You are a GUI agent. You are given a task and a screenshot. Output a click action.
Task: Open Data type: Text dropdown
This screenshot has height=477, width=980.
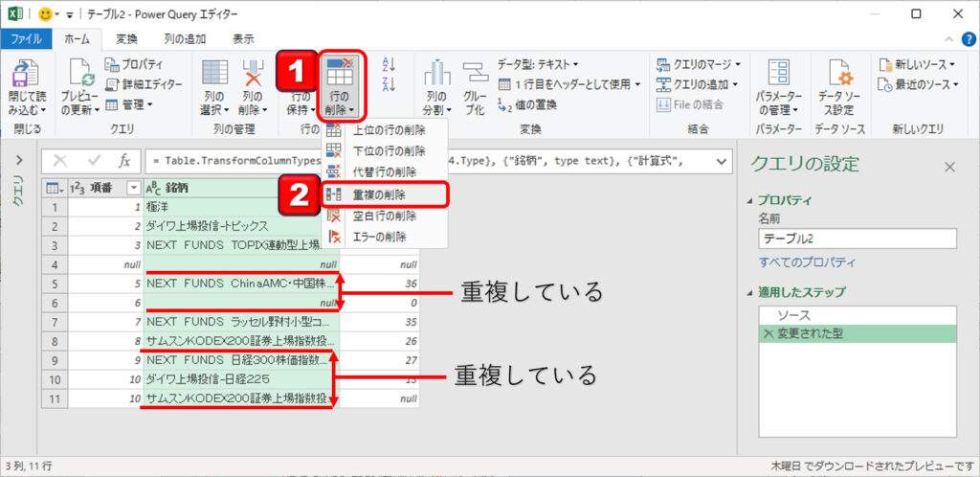(538, 64)
